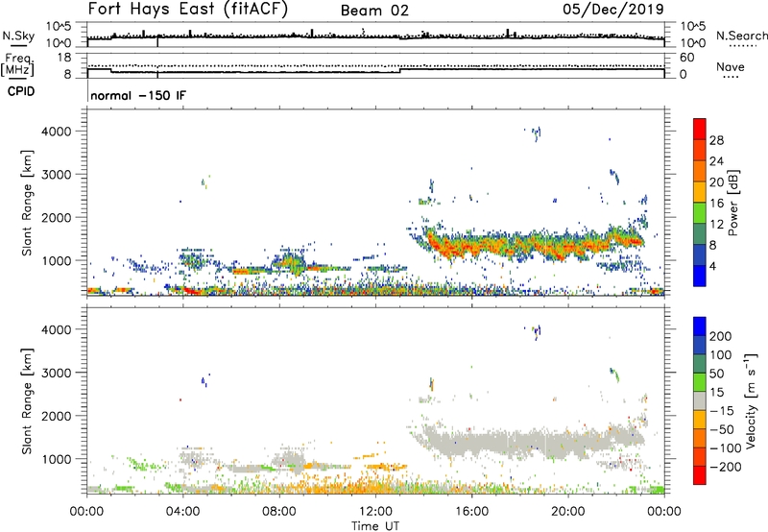Click the red top segment of power colorbar

pos(700,129)
